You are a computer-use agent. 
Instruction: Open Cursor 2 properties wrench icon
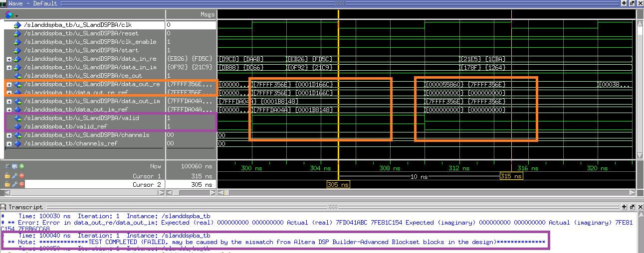(14, 184)
